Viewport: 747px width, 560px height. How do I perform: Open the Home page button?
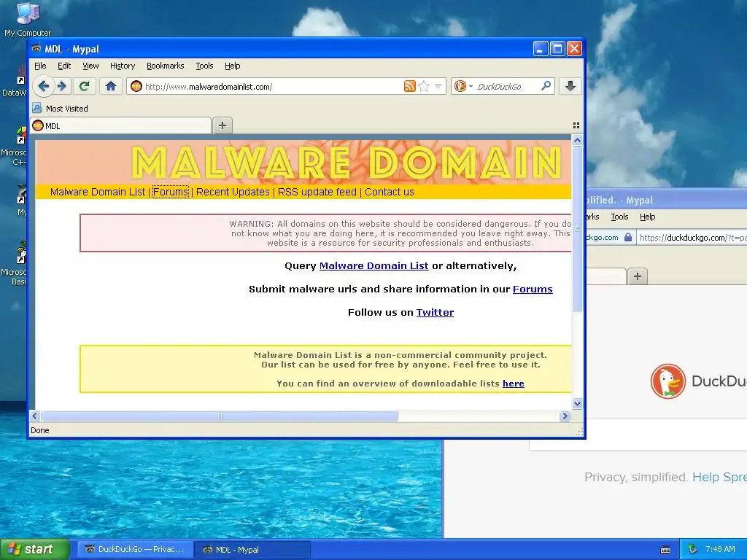tap(111, 86)
